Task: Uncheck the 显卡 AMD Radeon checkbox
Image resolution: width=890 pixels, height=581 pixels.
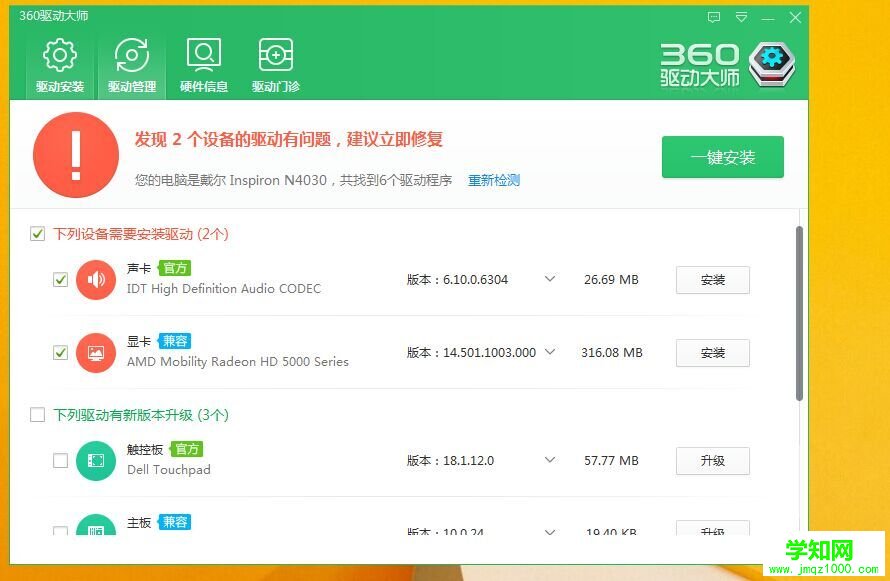Action: [x=60, y=353]
